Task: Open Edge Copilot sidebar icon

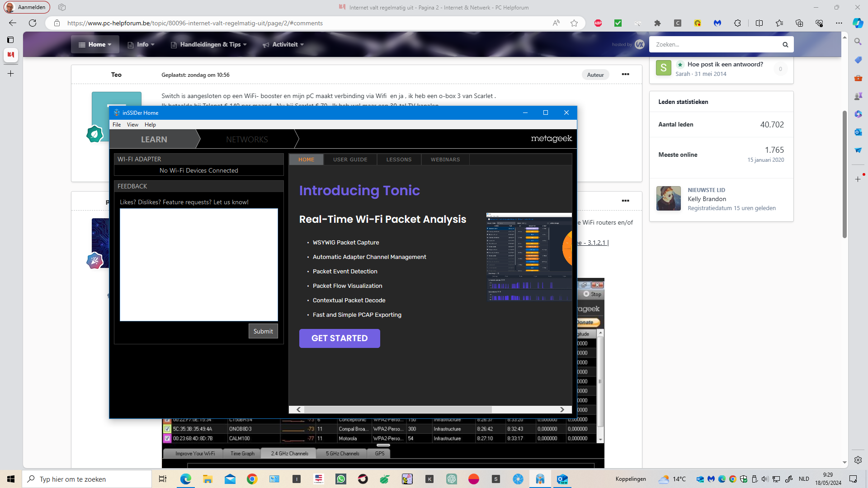Action: click(858, 23)
